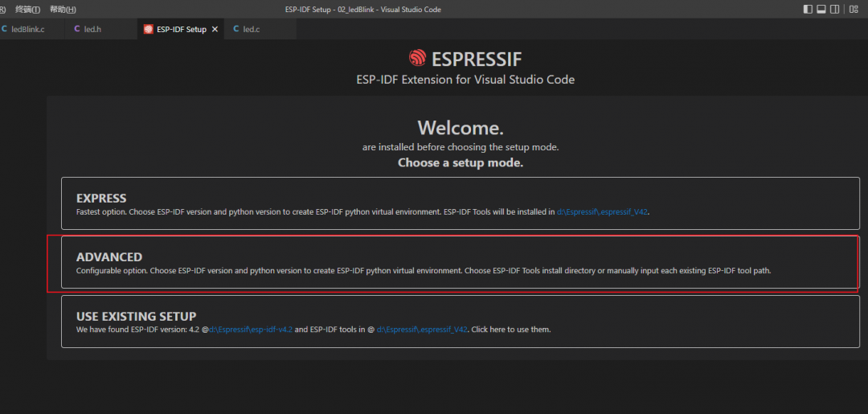Click the Espressif icon on ESP-IDF Setup tab
868x414 pixels.
pyautogui.click(x=148, y=29)
